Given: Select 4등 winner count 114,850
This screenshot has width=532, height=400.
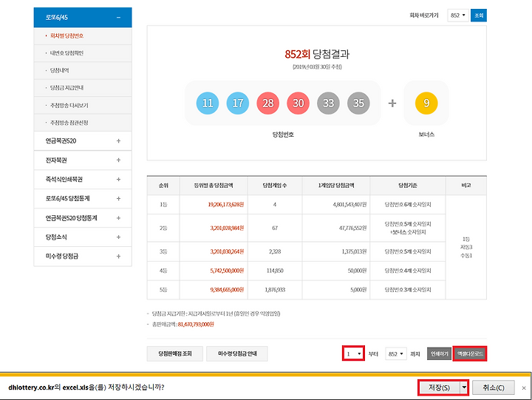Looking at the screenshot, I should (275, 271).
